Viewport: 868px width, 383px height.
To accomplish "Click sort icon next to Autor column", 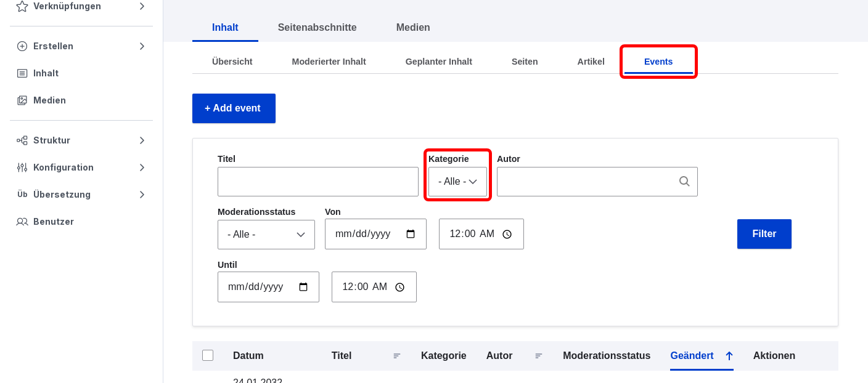I will pyautogui.click(x=539, y=356).
